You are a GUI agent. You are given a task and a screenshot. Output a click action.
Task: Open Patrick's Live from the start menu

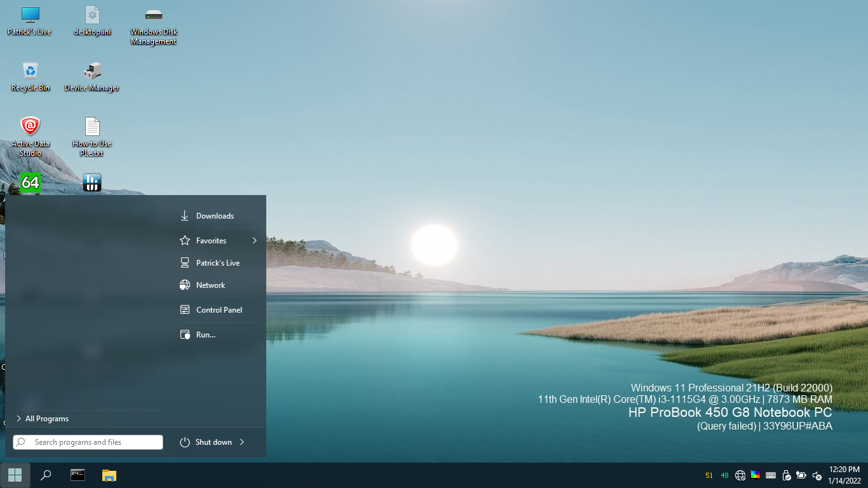(x=219, y=263)
